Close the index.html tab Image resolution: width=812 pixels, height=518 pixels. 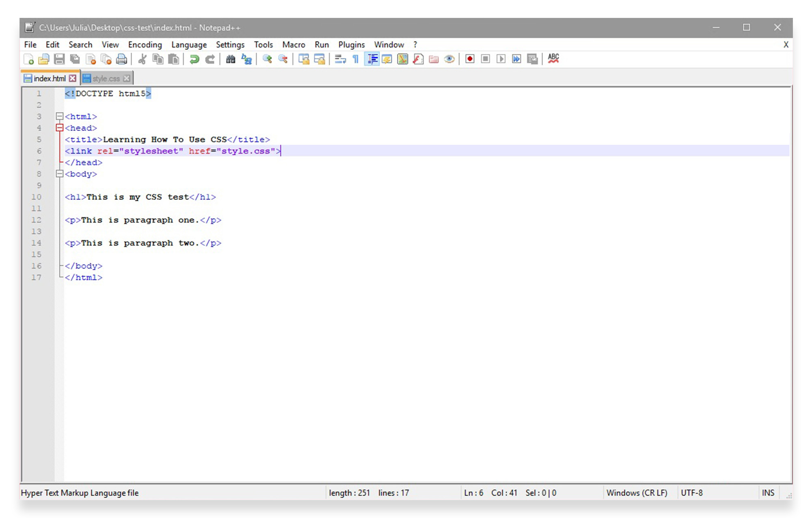(73, 78)
